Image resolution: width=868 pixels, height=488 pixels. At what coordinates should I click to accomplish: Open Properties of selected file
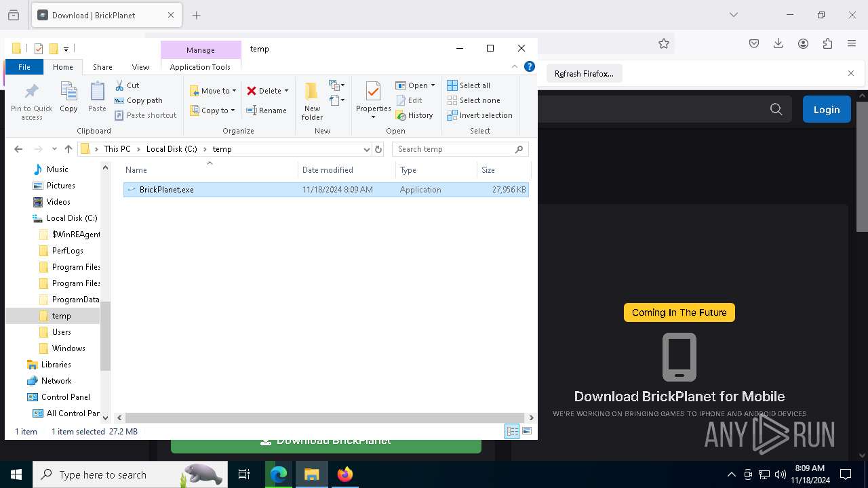click(x=373, y=100)
